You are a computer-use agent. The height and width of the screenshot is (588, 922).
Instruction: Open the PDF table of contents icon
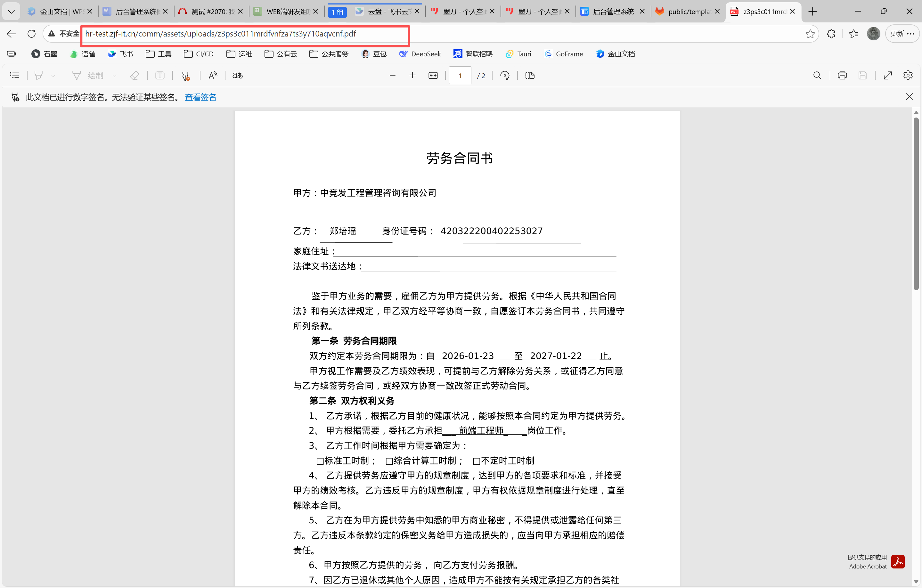pos(14,75)
